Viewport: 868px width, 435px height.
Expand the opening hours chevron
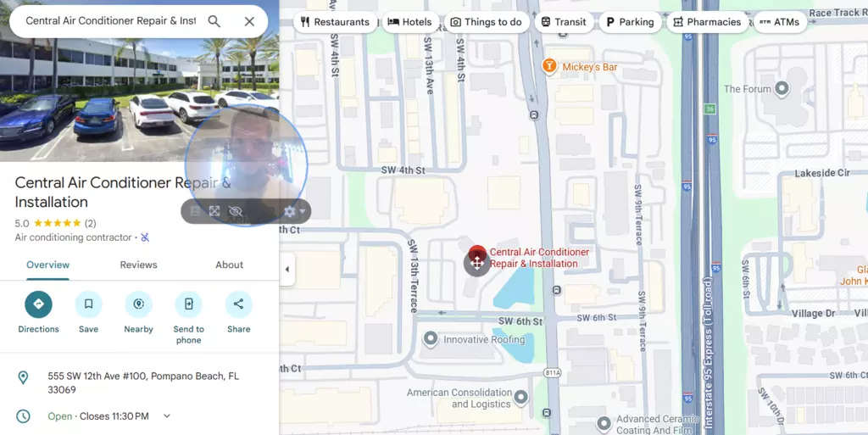pos(167,416)
